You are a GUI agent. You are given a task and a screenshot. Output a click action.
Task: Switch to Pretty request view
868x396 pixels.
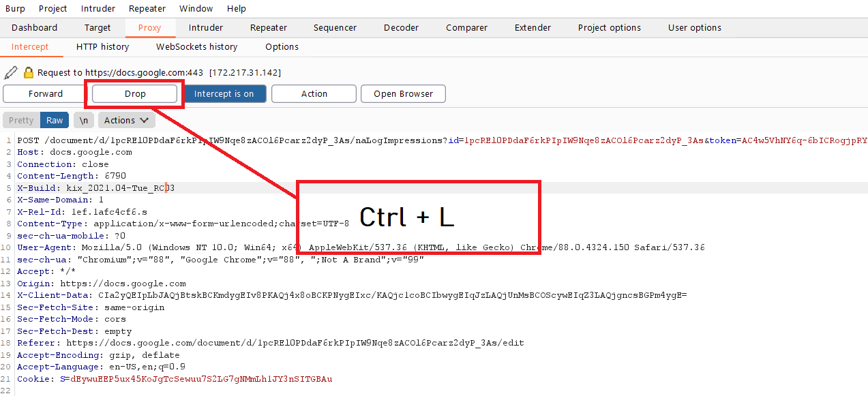tap(20, 119)
